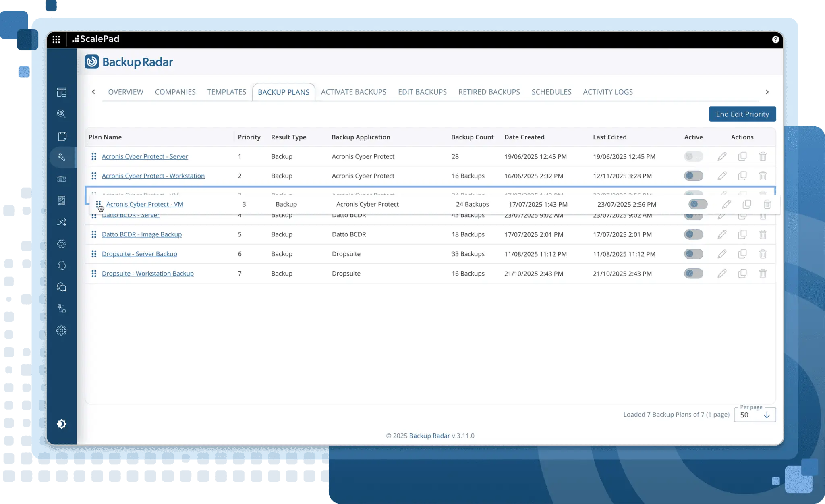825x504 pixels.
Task: Toggle Active switch for dragged Acronis Cyber Protect - VM
Action: [x=698, y=204]
